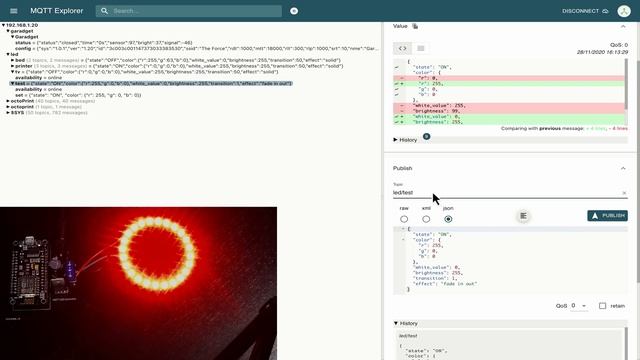Click the MQTT Explorer title
The height and width of the screenshot is (360, 640).
tap(57, 11)
